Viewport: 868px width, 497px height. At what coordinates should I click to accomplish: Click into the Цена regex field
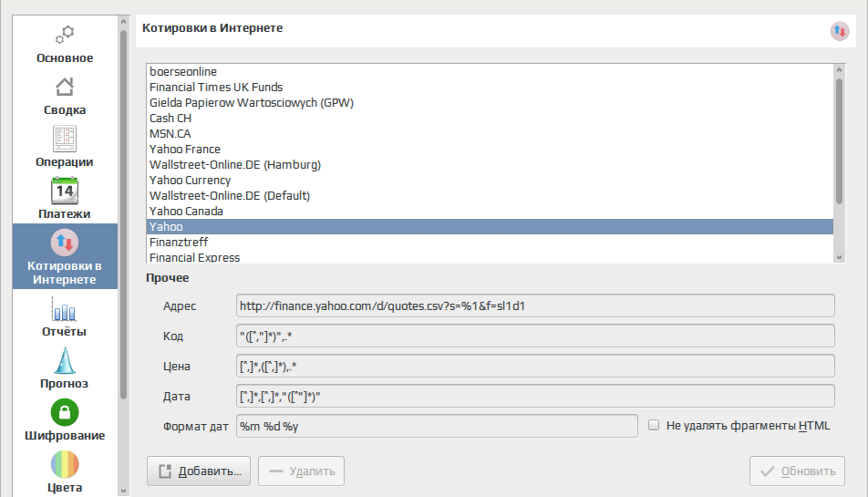coord(535,366)
